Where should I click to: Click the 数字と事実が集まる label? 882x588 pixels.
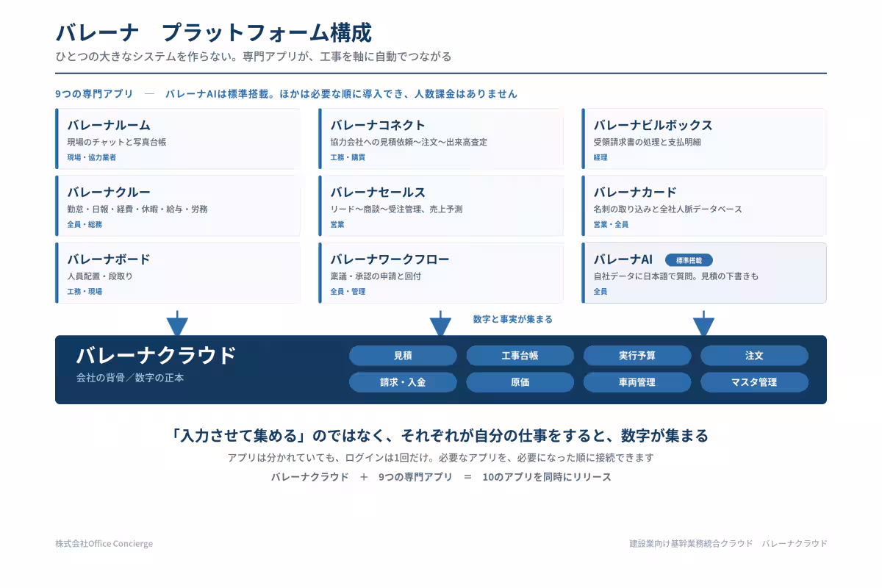(513, 320)
